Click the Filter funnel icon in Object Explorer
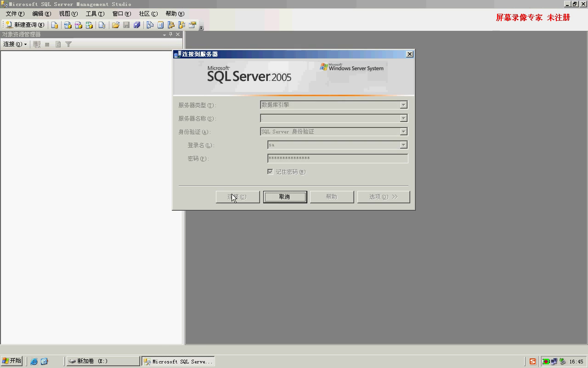Viewport: 588px width, 368px height. 68,44
